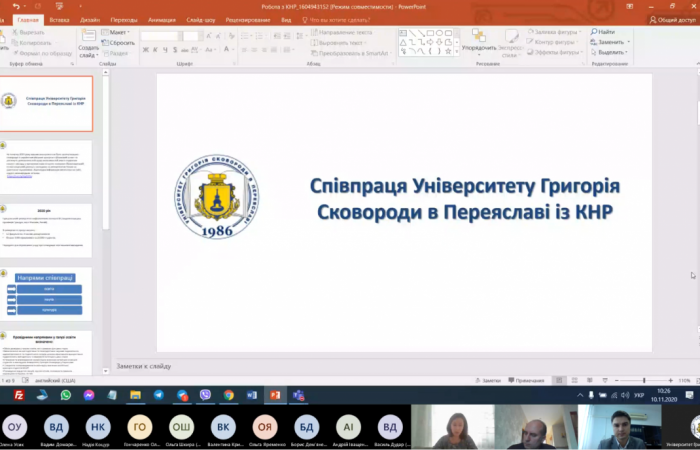The image size is (700, 450).
Task: Toggle Заметки notes pane in status bar
Action: [x=488, y=380]
